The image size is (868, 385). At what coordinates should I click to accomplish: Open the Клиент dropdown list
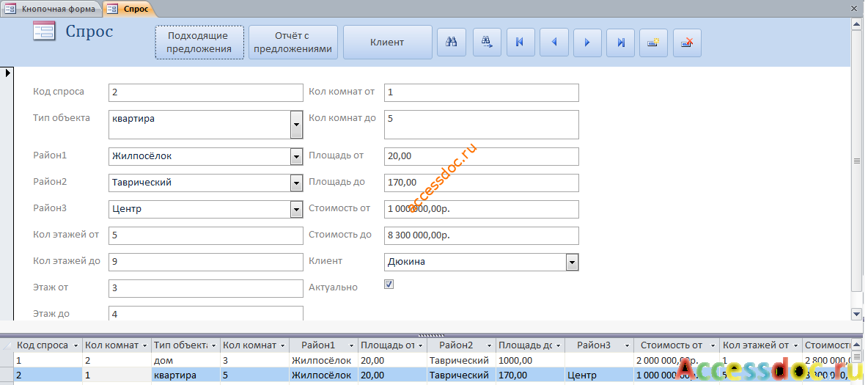573,262
